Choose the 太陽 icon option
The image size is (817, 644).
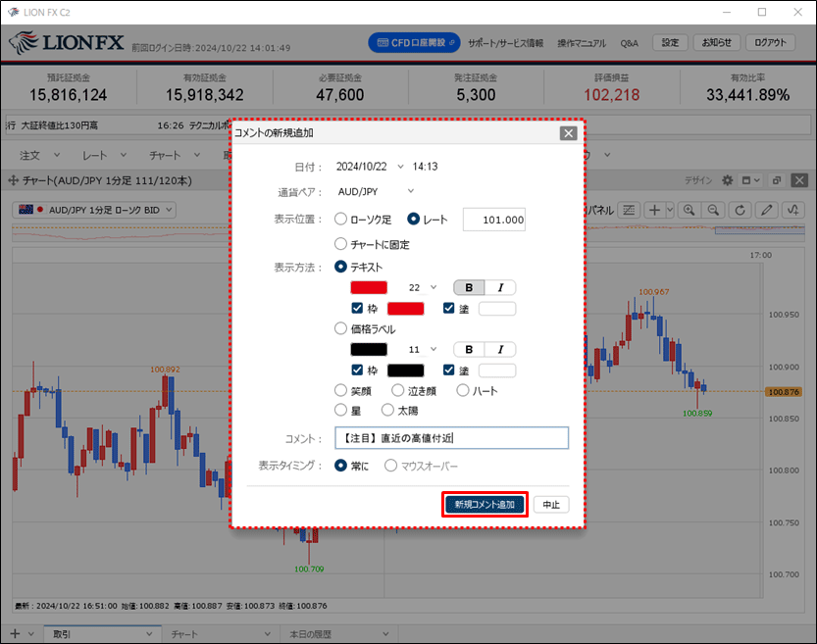(x=387, y=411)
